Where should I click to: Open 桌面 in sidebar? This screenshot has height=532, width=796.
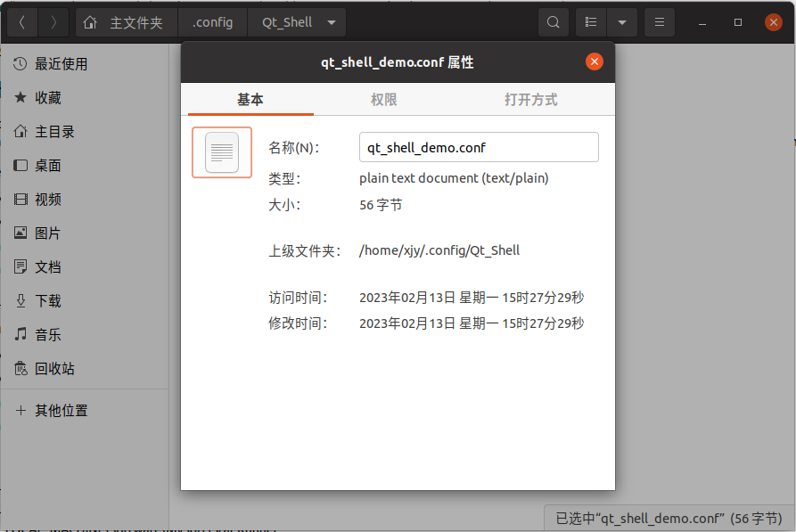(x=85, y=166)
